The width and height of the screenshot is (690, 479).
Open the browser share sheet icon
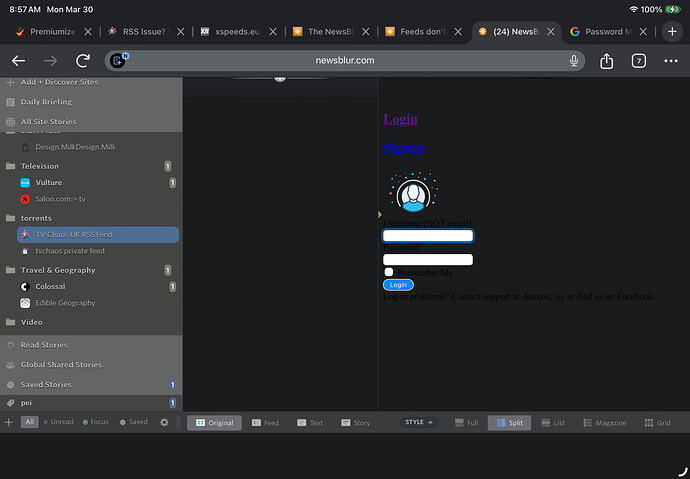tap(607, 61)
